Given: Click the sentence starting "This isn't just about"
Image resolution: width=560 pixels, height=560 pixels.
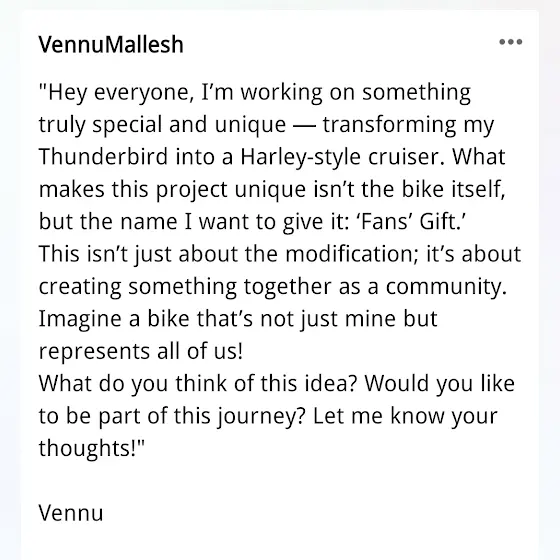Looking at the screenshot, I should 280,254.
